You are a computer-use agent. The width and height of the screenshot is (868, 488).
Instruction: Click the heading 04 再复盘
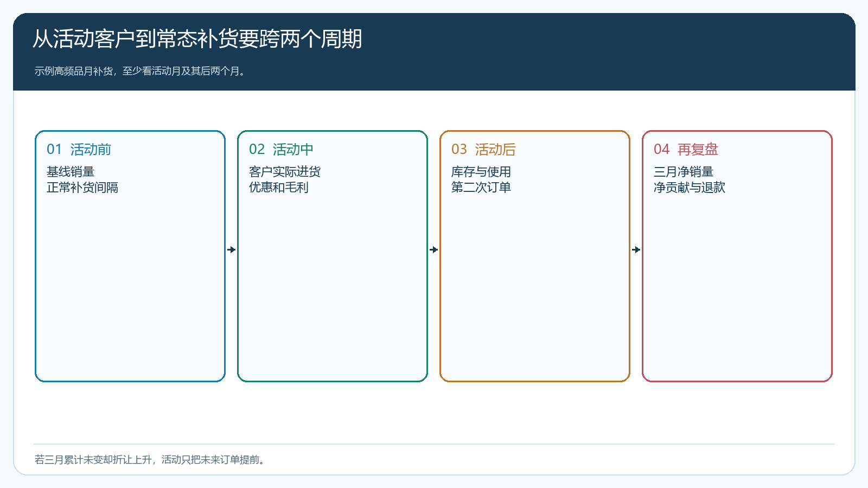point(686,149)
